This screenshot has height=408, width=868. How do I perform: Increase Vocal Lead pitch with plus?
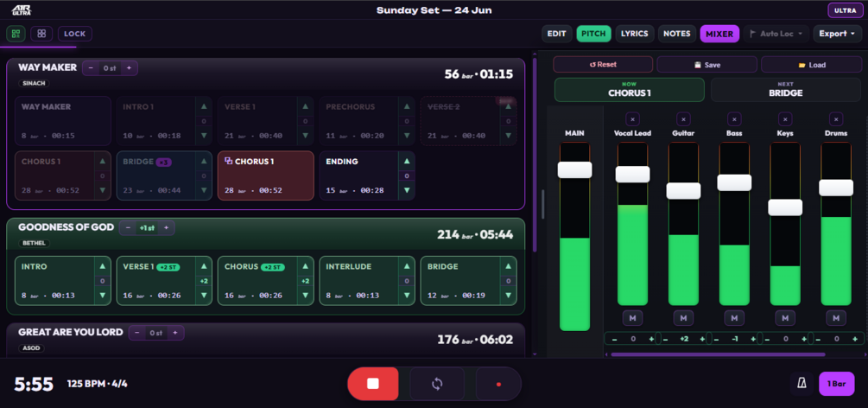[x=651, y=339]
